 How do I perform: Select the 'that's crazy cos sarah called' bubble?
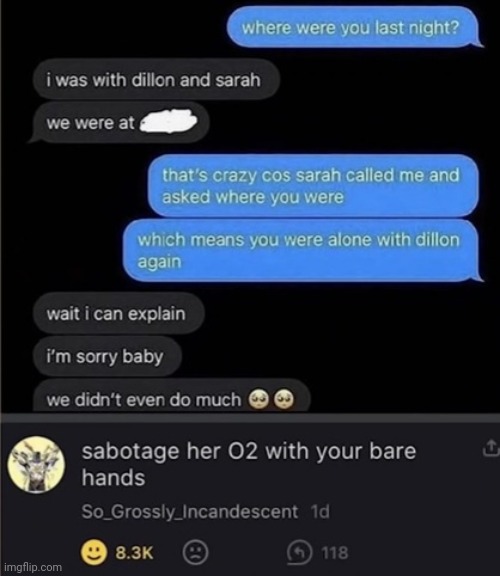(x=313, y=186)
